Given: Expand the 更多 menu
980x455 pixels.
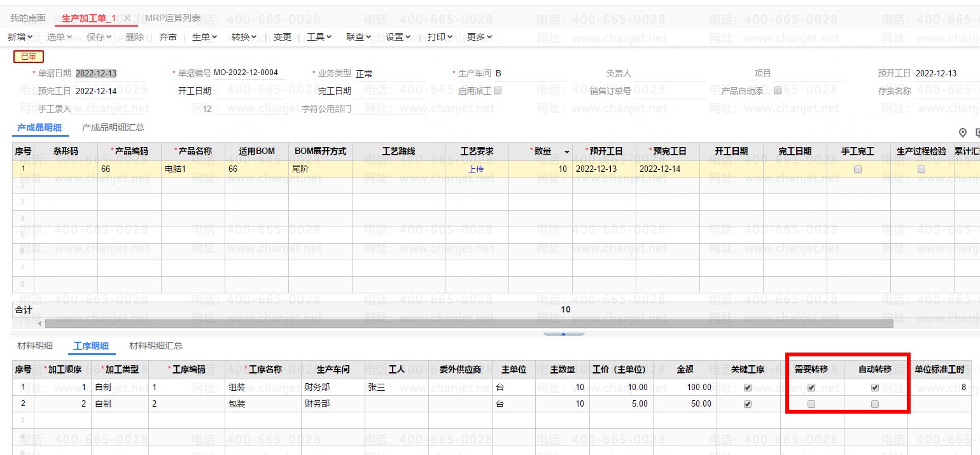Looking at the screenshot, I should click(479, 37).
